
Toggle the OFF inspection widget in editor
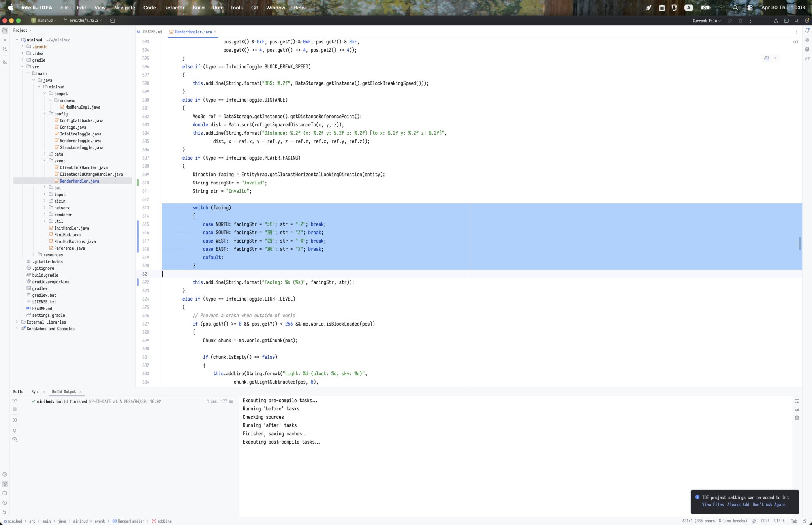[796, 42]
